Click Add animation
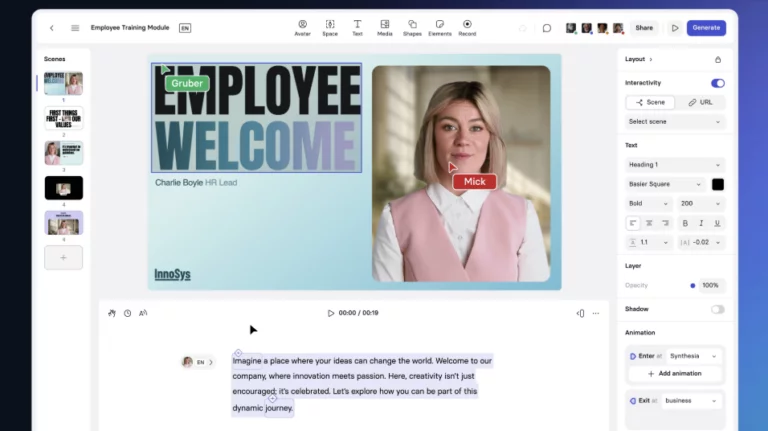The height and width of the screenshot is (431, 768). (674, 373)
